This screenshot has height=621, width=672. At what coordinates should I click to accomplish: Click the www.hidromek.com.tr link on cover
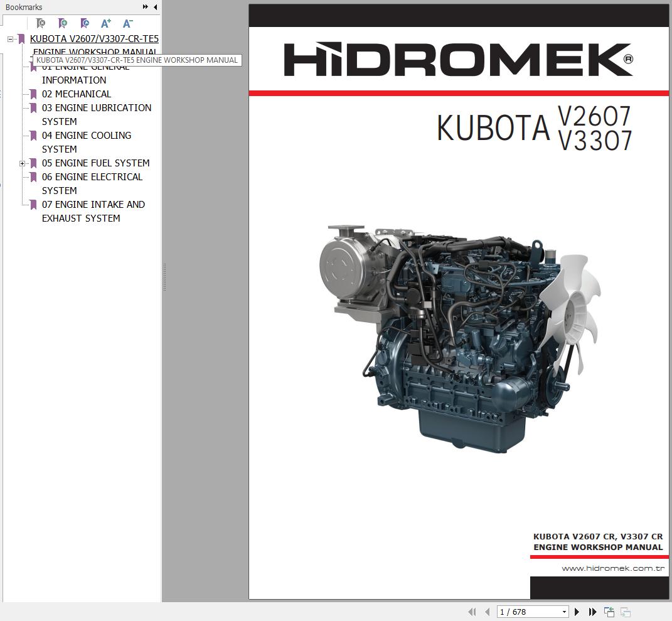pyautogui.click(x=612, y=568)
